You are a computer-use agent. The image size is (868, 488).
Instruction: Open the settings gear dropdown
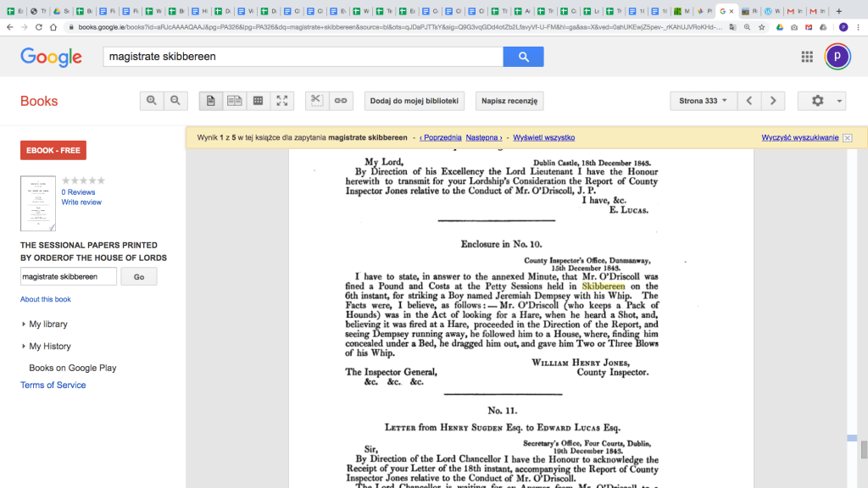pos(821,101)
